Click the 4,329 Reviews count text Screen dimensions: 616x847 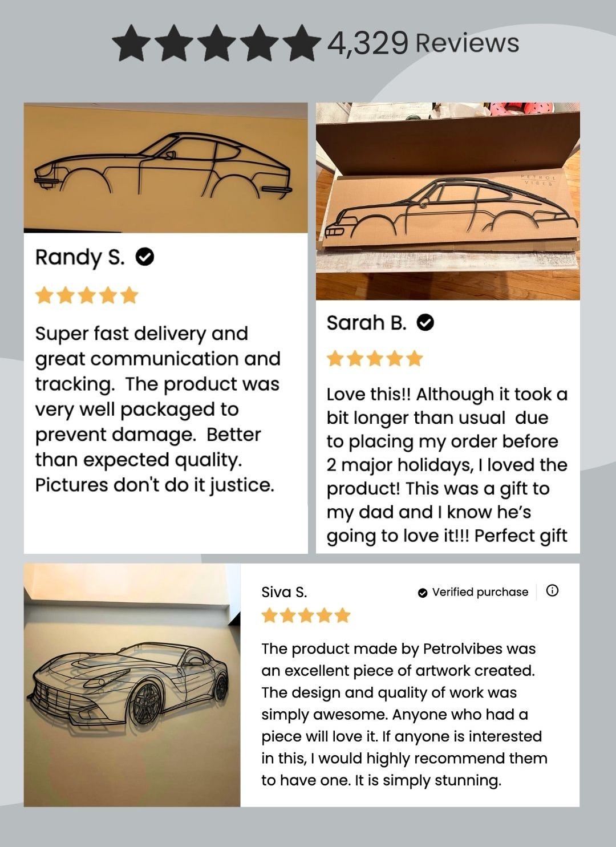[x=423, y=43]
